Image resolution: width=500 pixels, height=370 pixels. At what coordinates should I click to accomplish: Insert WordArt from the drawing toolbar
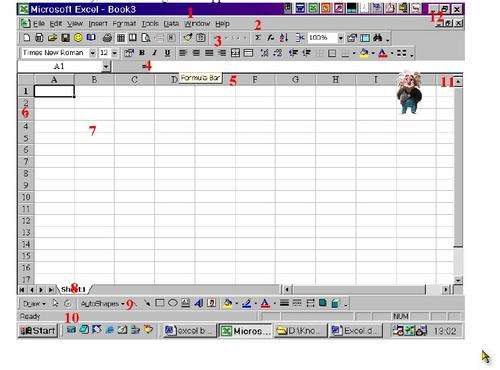click(199, 303)
